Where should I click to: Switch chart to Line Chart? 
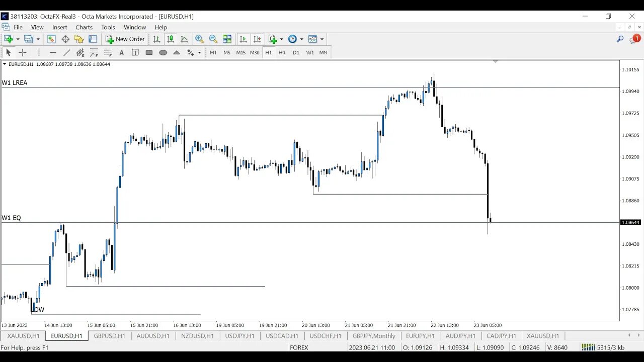pos(184,39)
